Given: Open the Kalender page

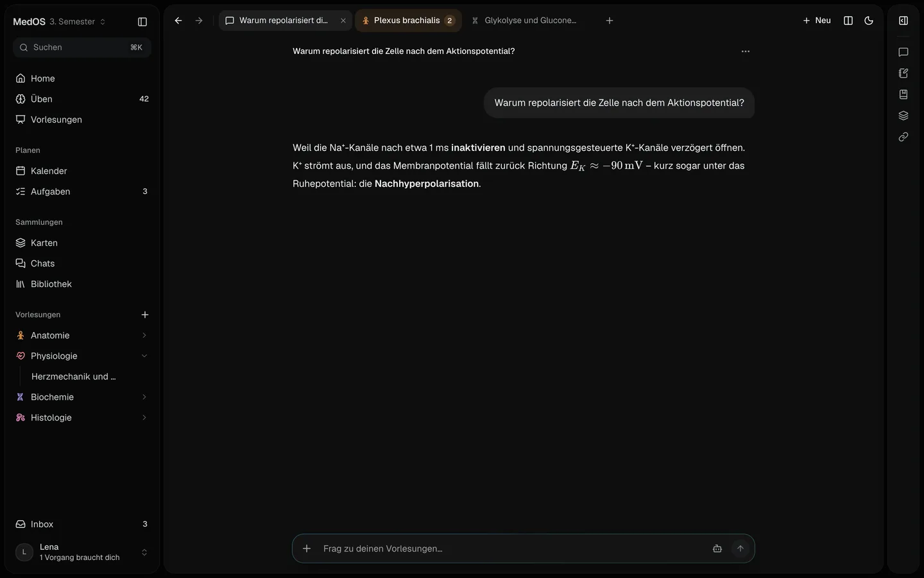Looking at the screenshot, I should click(82, 171).
